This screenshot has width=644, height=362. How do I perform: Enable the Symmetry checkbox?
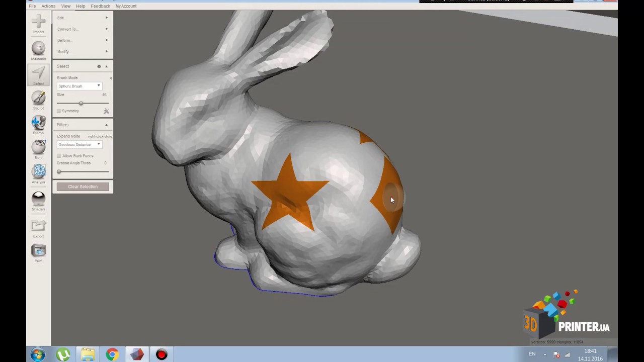tap(59, 111)
